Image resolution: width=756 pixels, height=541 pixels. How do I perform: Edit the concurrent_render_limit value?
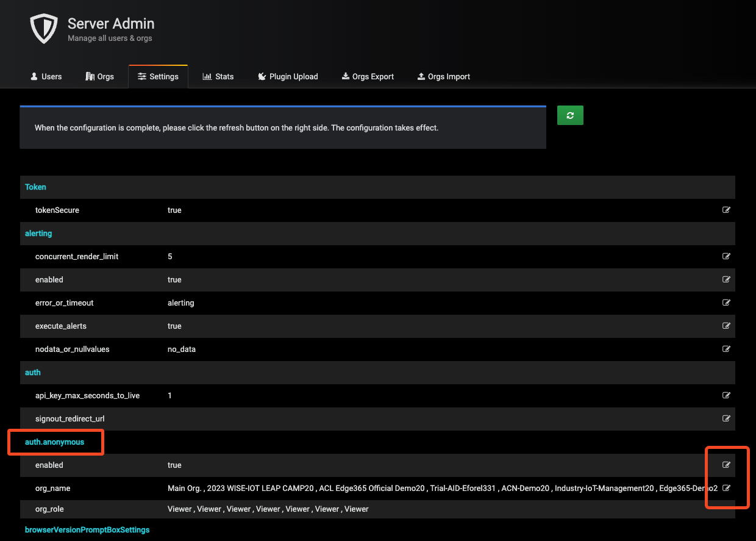(726, 256)
